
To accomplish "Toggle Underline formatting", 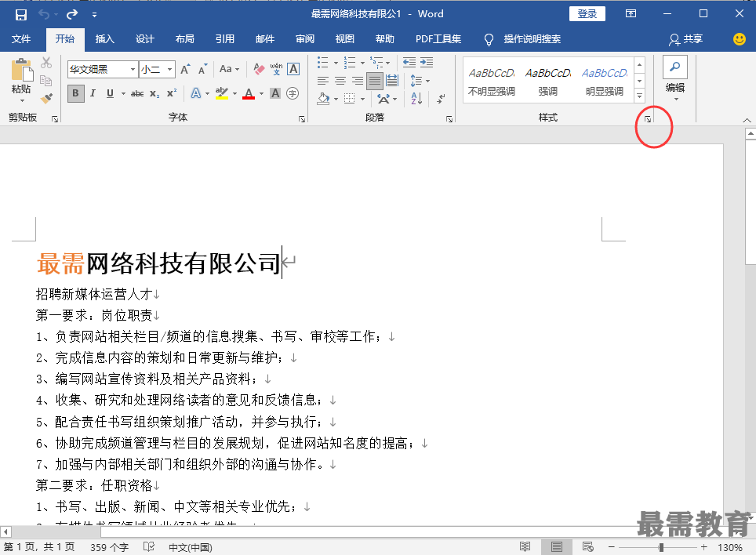I will tap(111, 93).
